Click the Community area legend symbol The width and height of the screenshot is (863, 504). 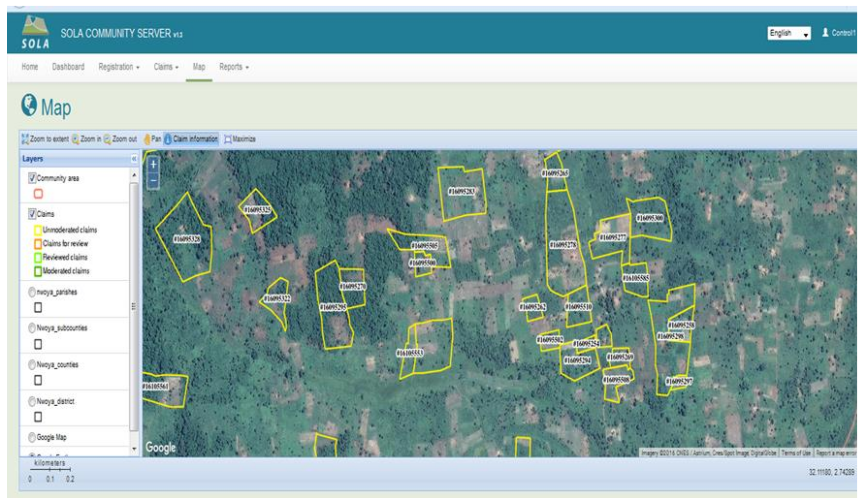click(x=38, y=194)
